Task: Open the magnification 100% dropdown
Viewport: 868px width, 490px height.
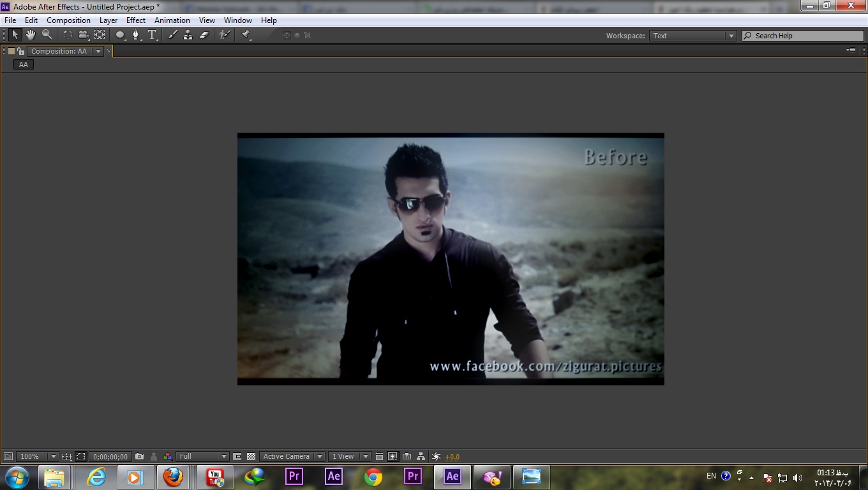Action: (38, 456)
